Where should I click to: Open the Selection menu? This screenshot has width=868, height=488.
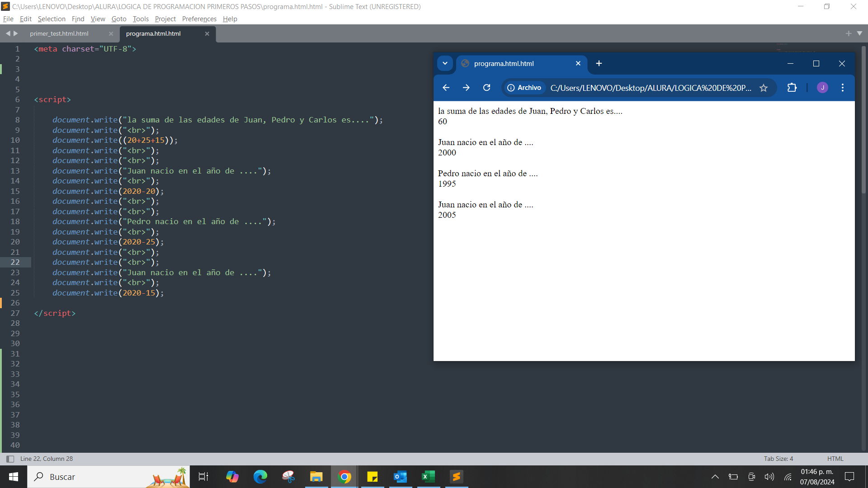pos(52,19)
